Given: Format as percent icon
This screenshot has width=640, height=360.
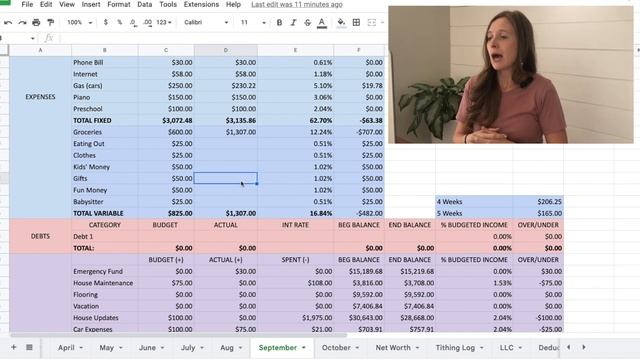Looking at the screenshot, I should 120,22.
